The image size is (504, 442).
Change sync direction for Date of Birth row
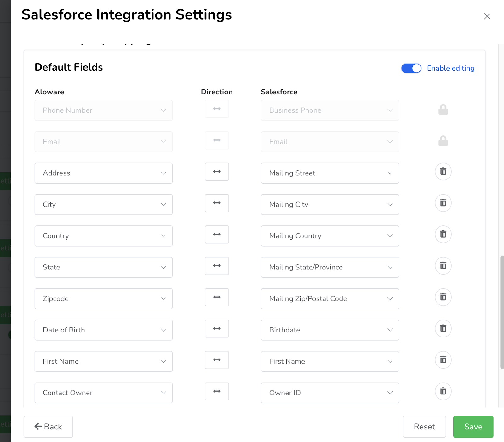coord(217,328)
